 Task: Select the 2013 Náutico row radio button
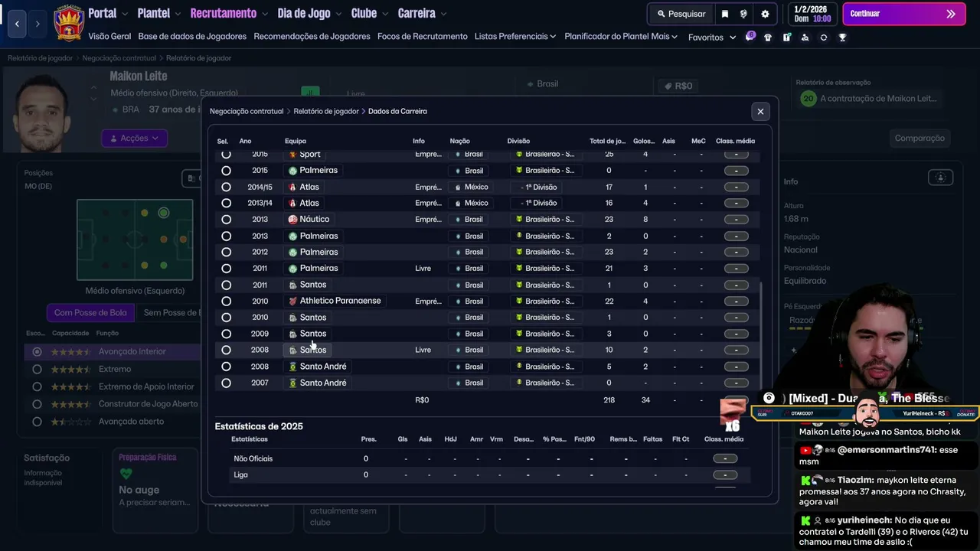tap(226, 220)
